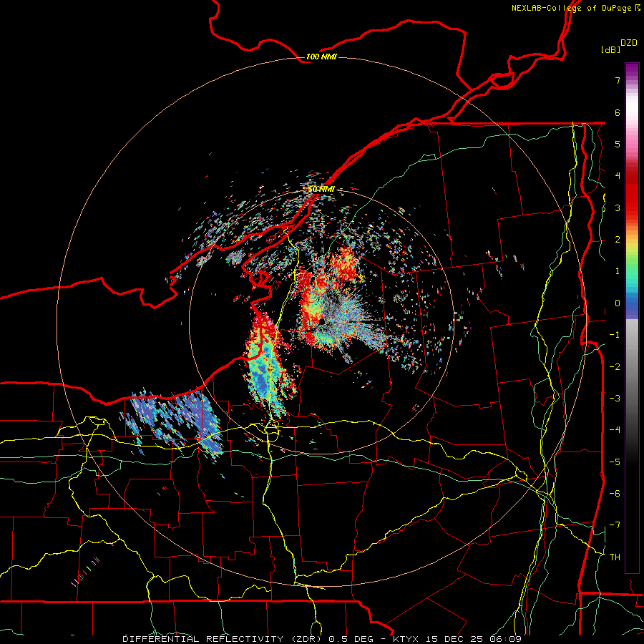
Task: Click the -4 tick on the color scale
Action: pyautogui.click(x=615, y=430)
